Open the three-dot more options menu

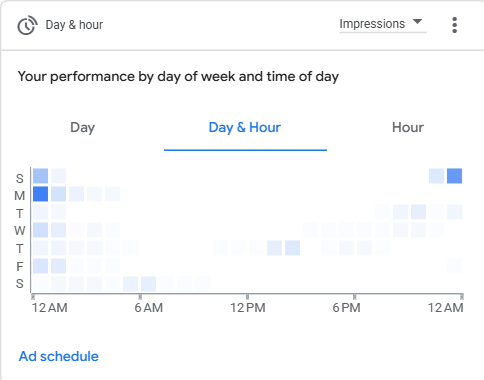click(x=455, y=25)
